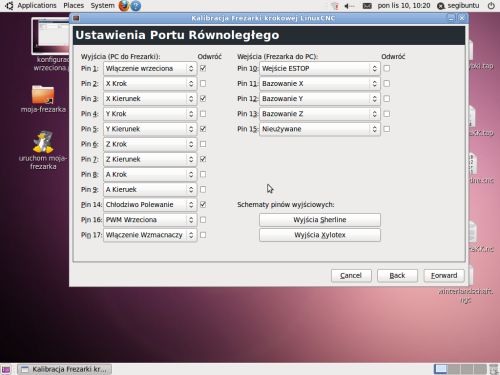Screen dimensions: 500x375
Task: Check invert for Pin 15 Nieużywane
Action: tap(387, 129)
